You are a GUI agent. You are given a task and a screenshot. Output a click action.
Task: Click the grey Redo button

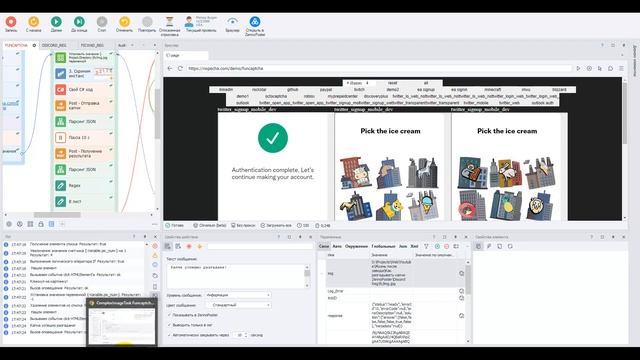coord(147,22)
